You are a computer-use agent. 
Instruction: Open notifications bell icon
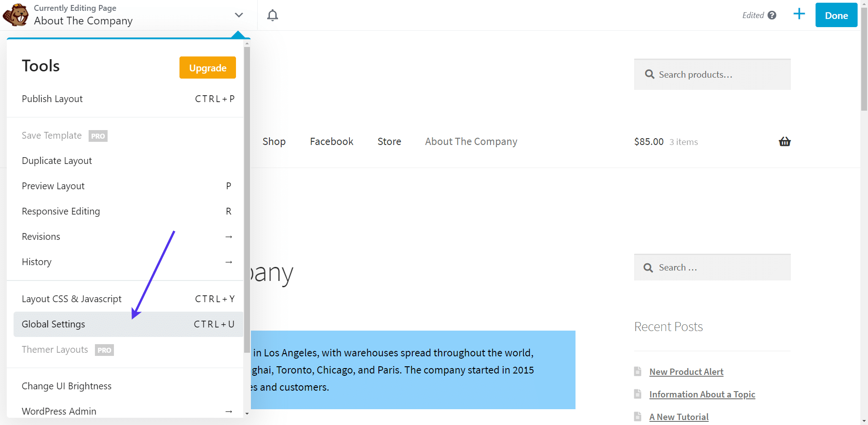(x=272, y=15)
